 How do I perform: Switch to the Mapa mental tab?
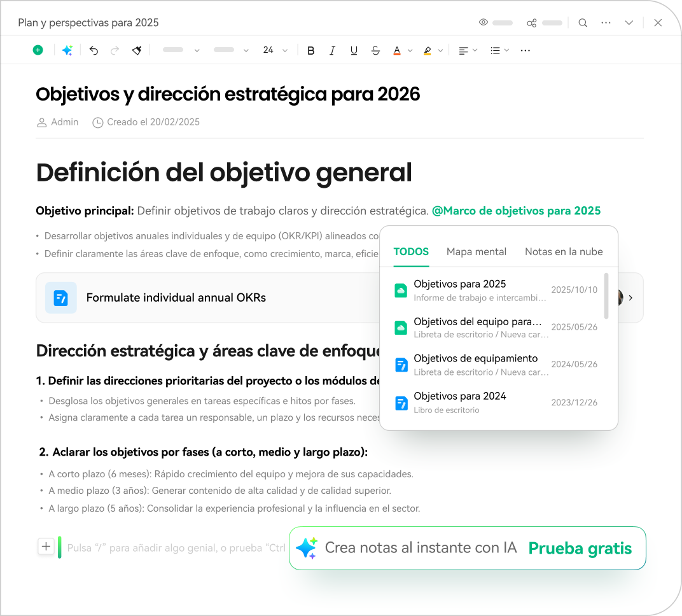477,251
